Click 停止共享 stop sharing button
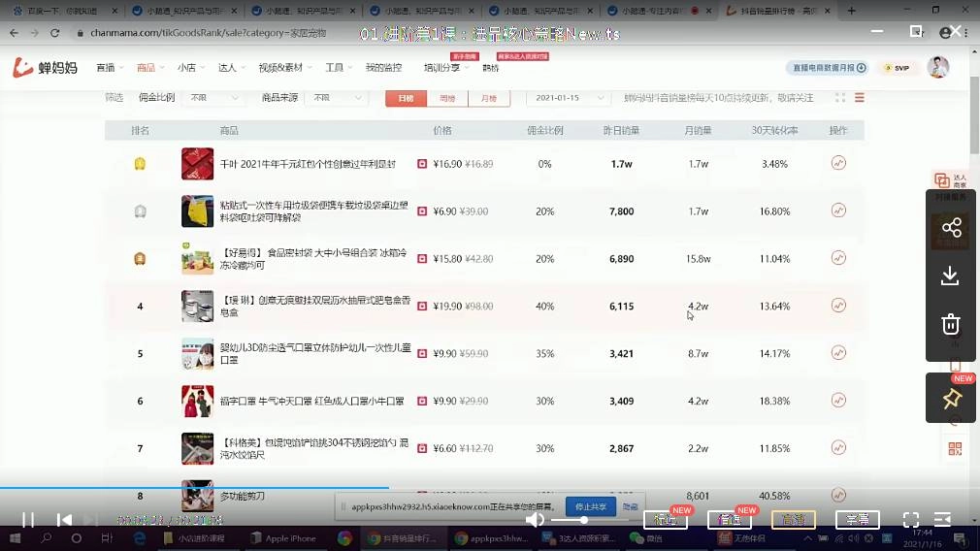Image resolution: width=980 pixels, height=551 pixels. [591, 506]
